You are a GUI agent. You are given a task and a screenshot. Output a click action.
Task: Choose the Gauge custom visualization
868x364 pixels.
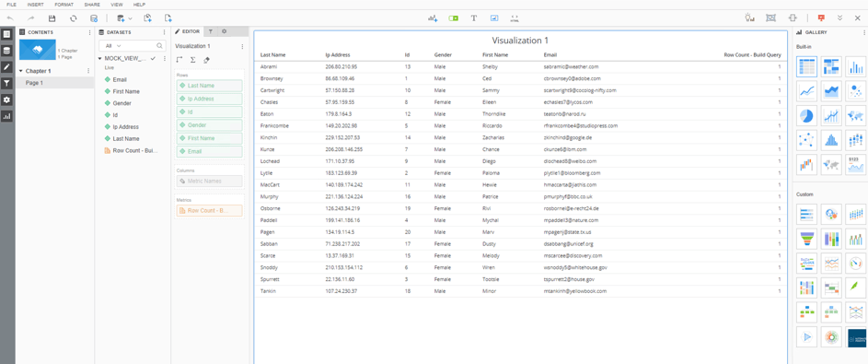[x=856, y=263]
